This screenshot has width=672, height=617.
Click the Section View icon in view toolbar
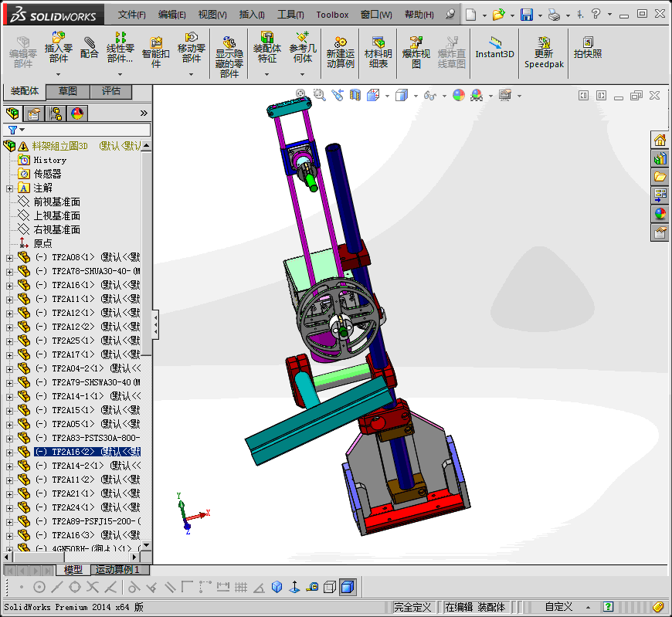pyautogui.click(x=355, y=95)
